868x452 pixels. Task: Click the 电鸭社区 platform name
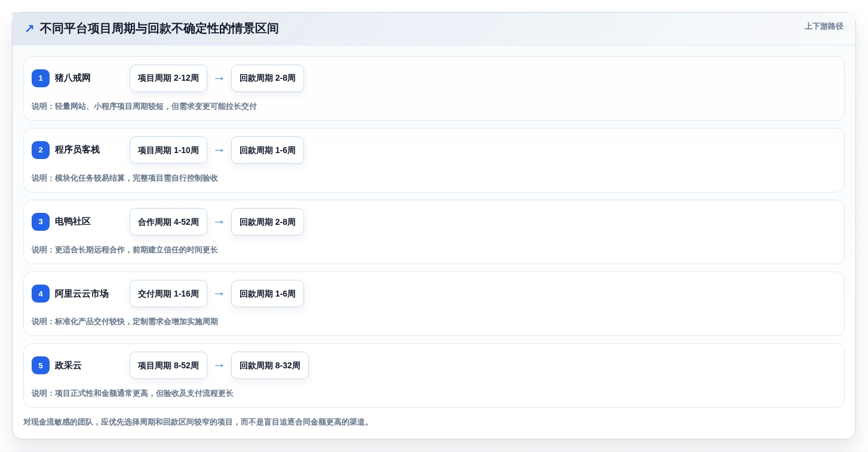click(73, 222)
